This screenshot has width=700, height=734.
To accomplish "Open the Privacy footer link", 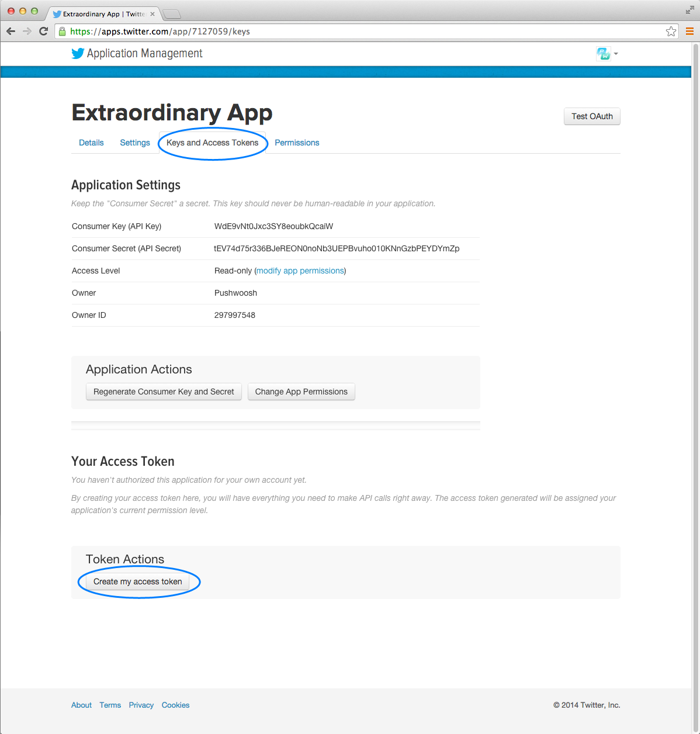I will coord(141,705).
